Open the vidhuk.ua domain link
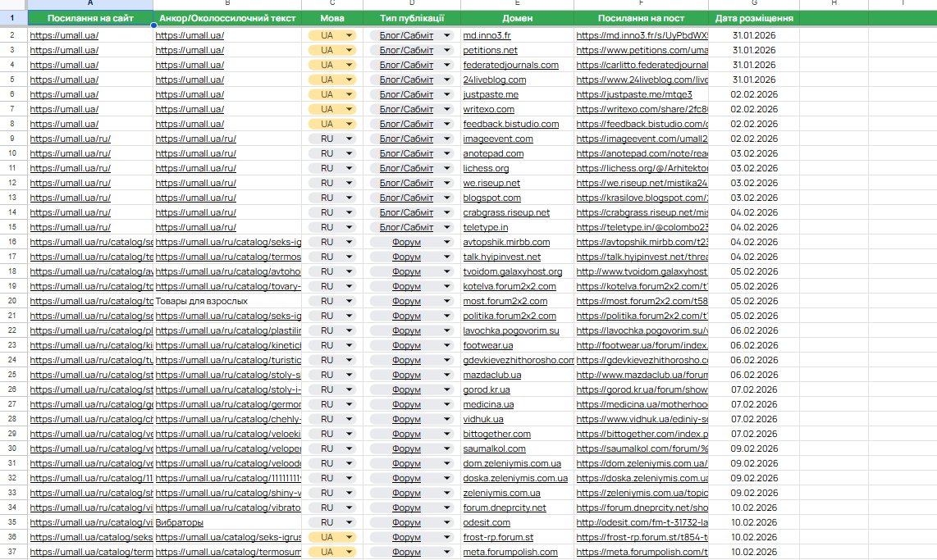The width and height of the screenshot is (937, 560). pyautogui.click(x=482, y=419)
